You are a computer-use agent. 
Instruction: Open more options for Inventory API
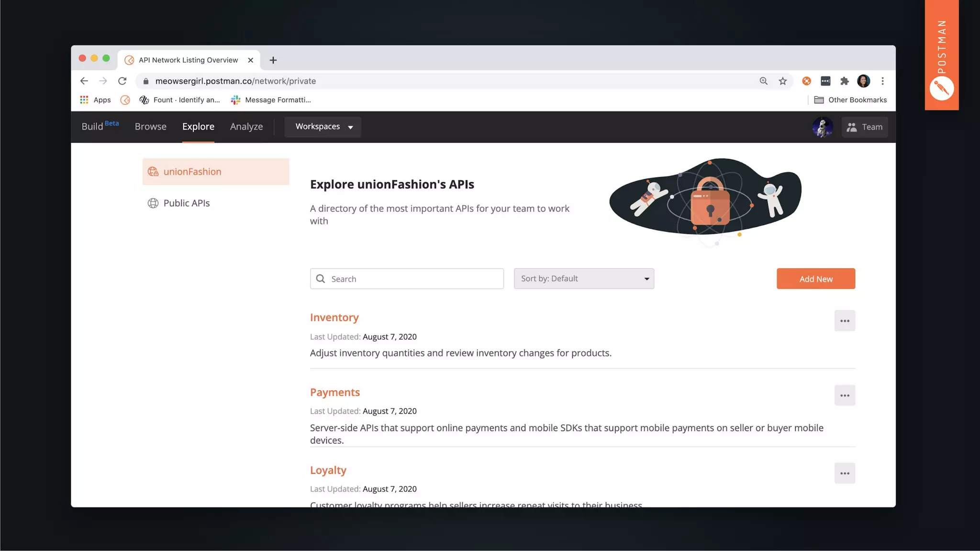[x=845, y=321]
